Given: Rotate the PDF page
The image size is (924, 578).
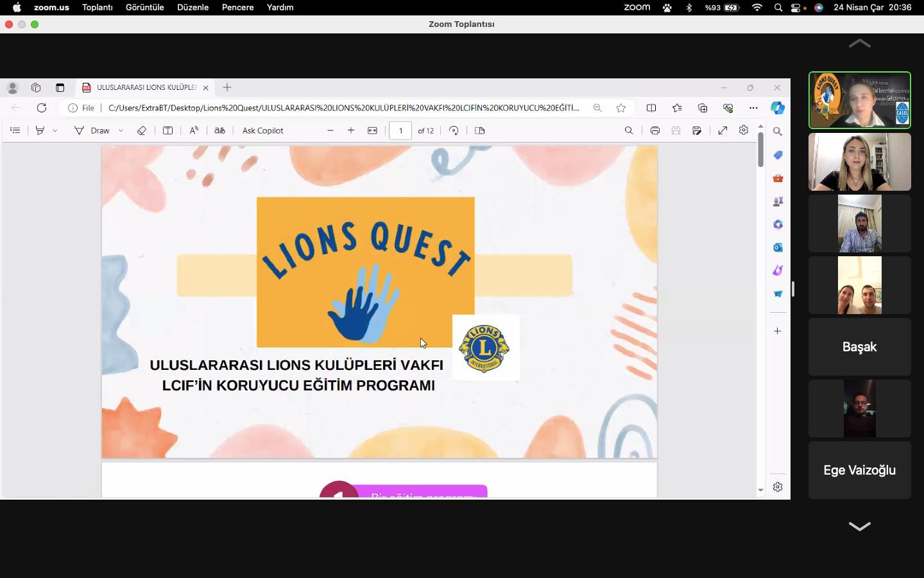Looking at the screenshot, I should coord(454,130).
